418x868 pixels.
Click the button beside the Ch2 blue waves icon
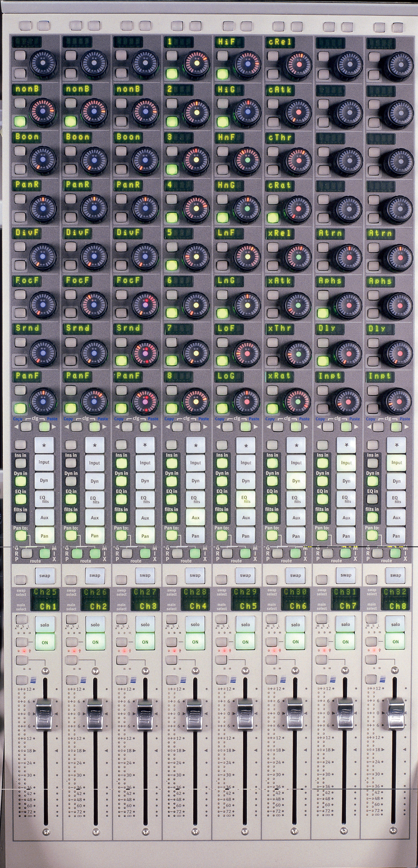tap(72, 679)
